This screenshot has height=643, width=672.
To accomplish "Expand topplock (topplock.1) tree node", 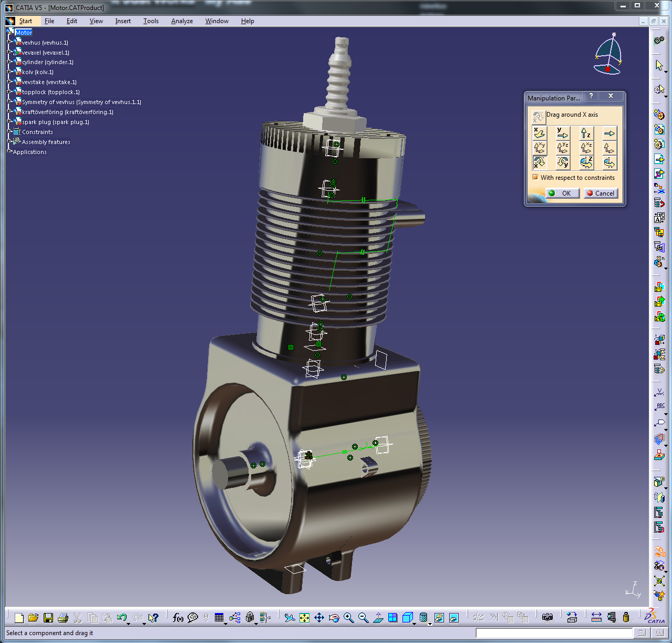I will 9,92.
